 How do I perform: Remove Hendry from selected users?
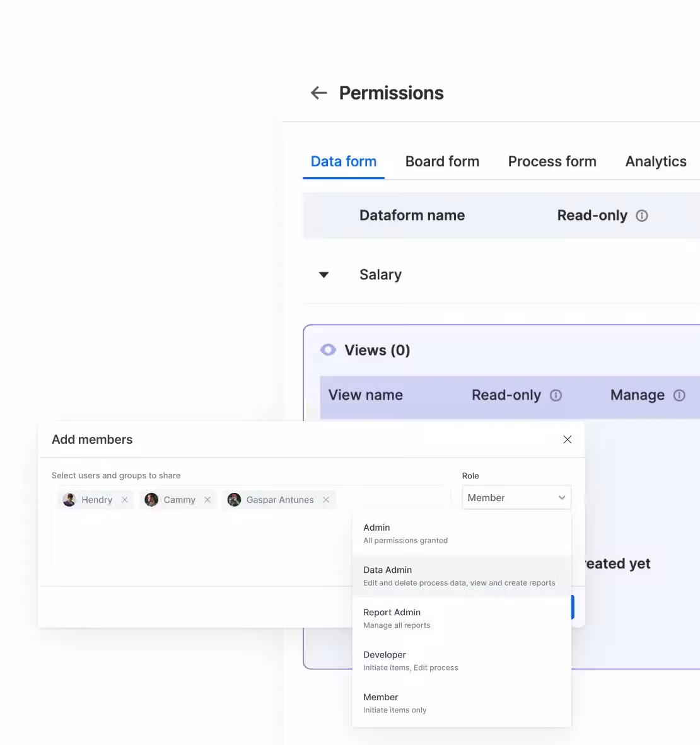click(x=125, y=500)
